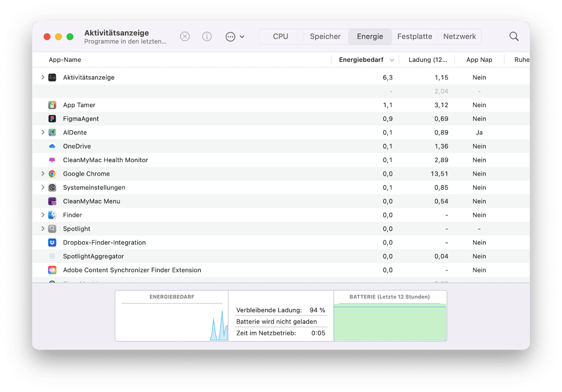The image size is (562, 392).
Task: Click the Google Chrome icon
Action: point(52,174)
